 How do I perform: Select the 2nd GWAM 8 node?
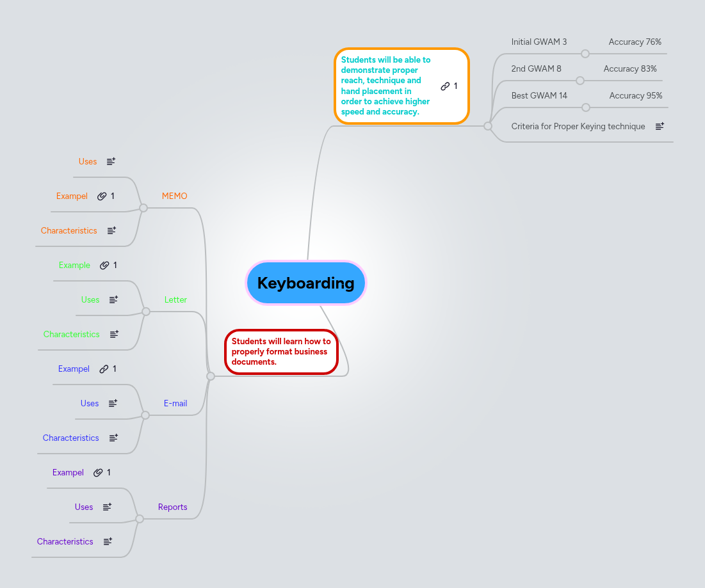tap(536, 68)
